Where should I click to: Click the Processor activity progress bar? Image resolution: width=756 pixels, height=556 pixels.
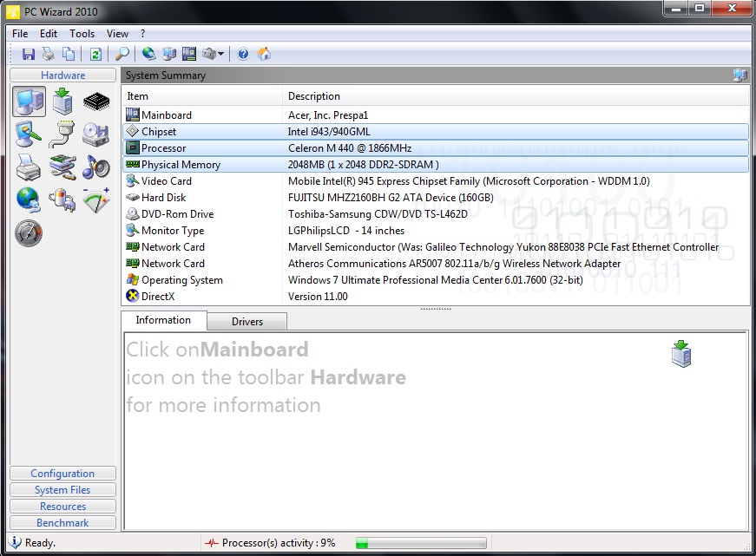point(421,544)
